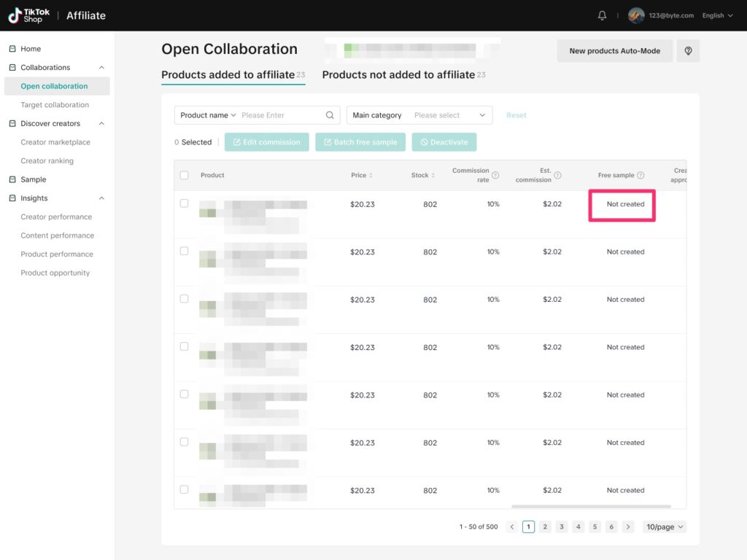The width and height of the screenshot is (747, 560).
Task: Select the fifth product row checkbox
Action: point(185,394)
